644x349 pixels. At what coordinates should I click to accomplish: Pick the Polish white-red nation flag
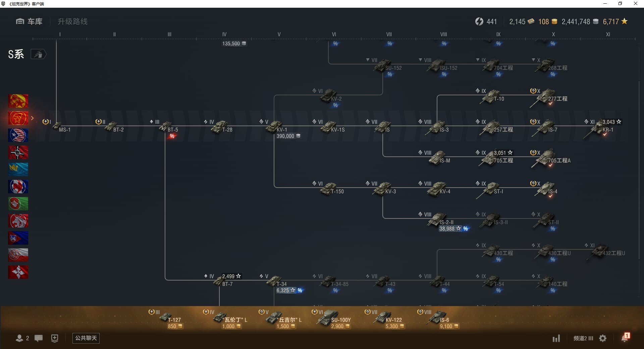pyautogui.click(x=18, y=255)
